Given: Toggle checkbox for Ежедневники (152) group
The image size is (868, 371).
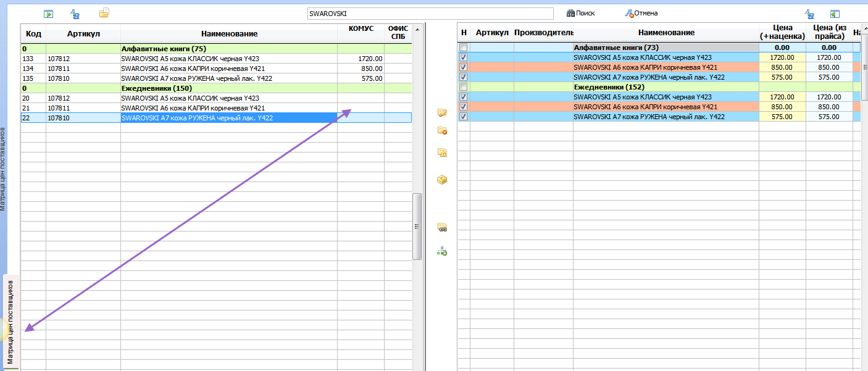Looking at the screenshot, I should click(464, 87).
